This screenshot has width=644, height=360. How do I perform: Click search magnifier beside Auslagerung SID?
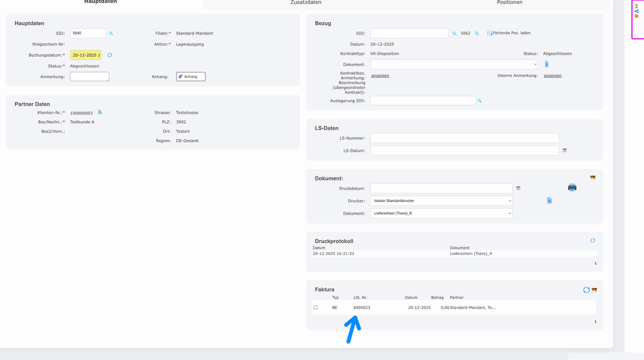[480, 101]
